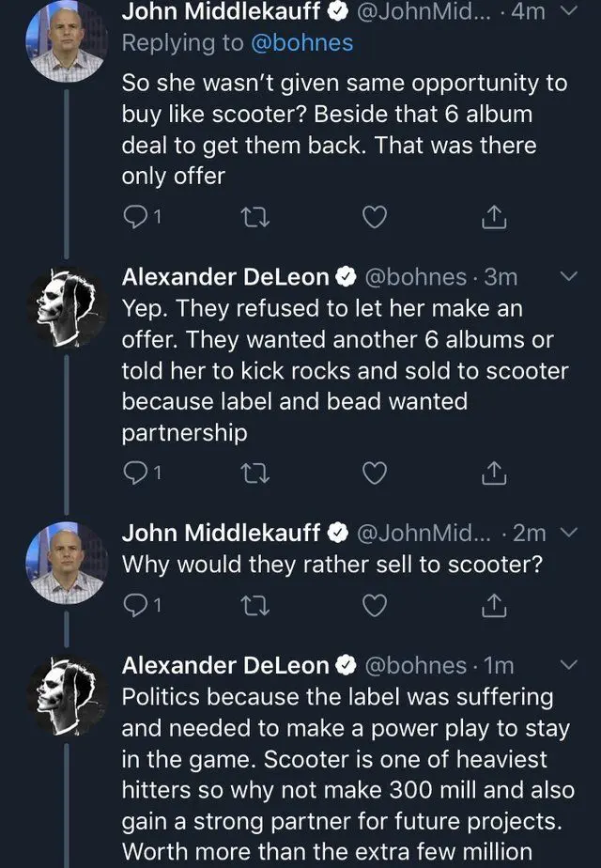
Task: Reply to "Why would they rather sell" tweet
Action: coord(136,606)
